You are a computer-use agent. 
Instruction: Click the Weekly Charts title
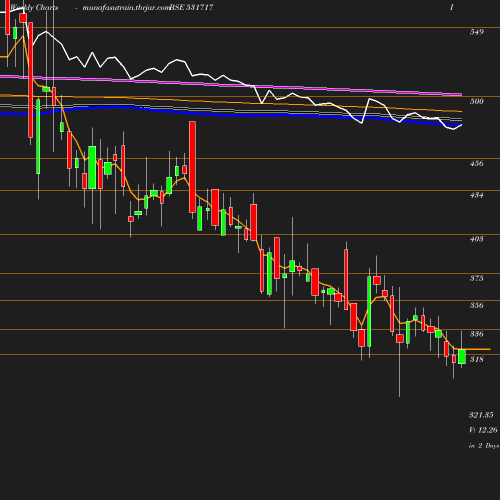[x=34, y=8]
